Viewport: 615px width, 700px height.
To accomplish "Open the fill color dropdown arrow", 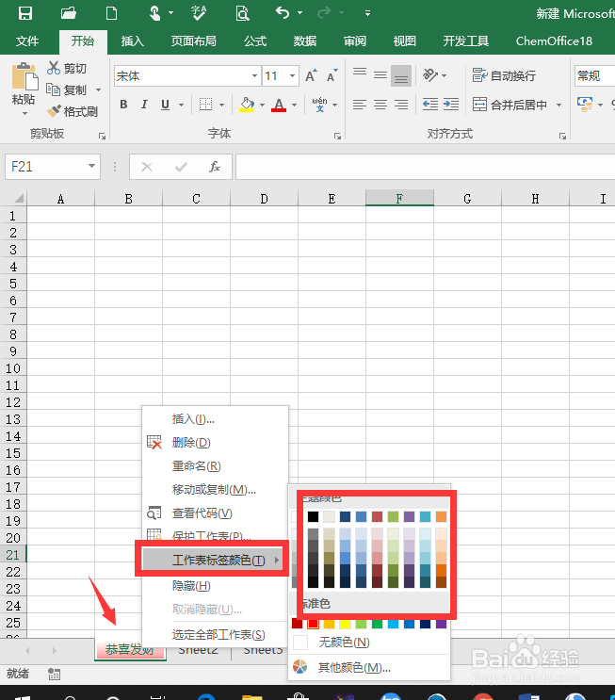I will coord(262,105).
